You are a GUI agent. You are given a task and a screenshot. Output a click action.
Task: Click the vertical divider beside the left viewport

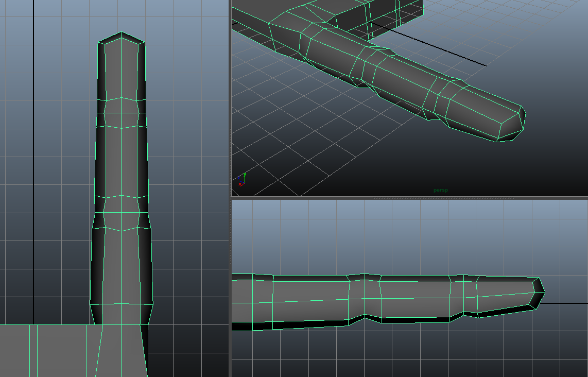(230, 188)
